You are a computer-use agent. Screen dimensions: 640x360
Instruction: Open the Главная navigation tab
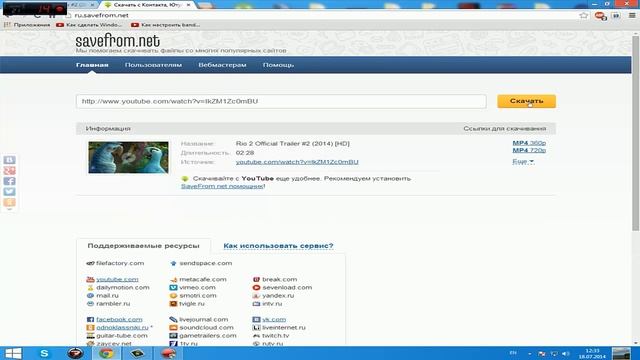tap(92, 65)
